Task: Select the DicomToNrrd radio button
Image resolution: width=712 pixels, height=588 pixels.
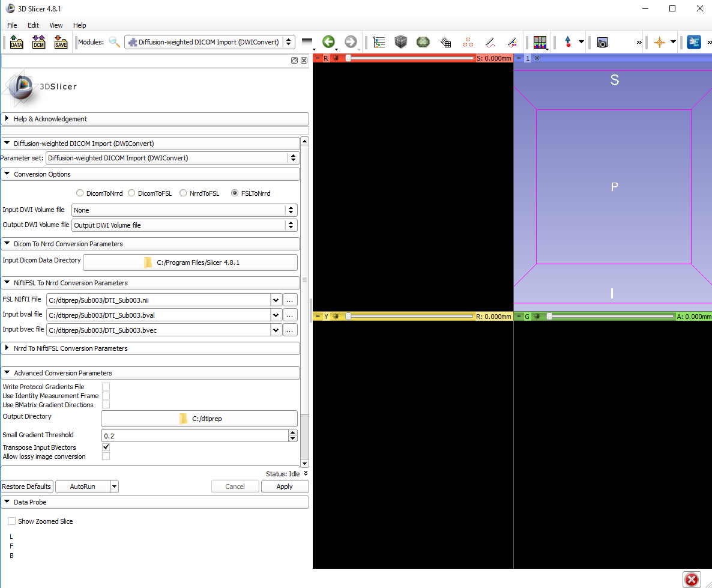Action: click(80, 193)
